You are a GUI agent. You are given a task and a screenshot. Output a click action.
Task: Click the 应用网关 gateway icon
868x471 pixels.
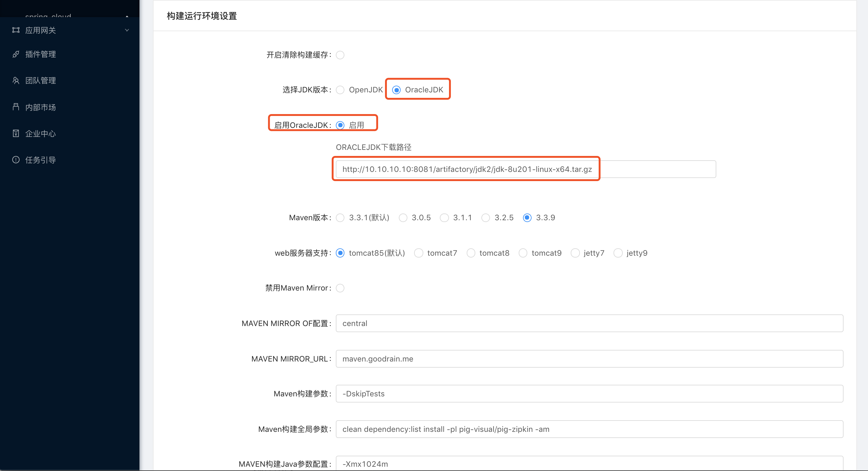tap(16, 30)
